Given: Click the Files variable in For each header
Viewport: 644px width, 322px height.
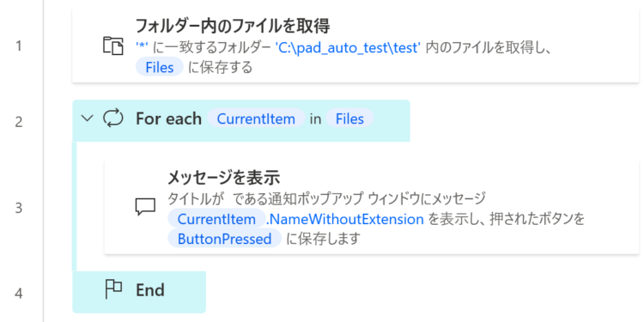Looking at the screenshot, I should [x=350, y=118].
